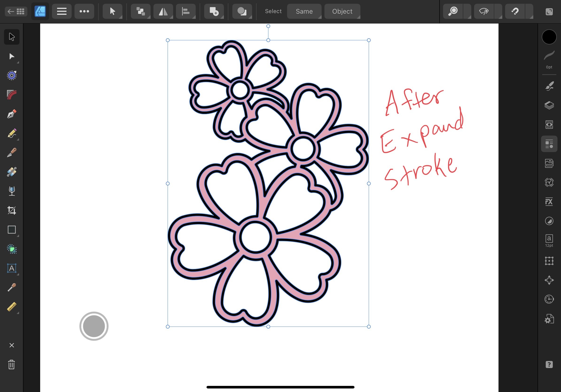This screenshot has width=561, height=392.
Task: Select the Artistic Text tool
Action: pyautogui.click(x=12, y=268)
